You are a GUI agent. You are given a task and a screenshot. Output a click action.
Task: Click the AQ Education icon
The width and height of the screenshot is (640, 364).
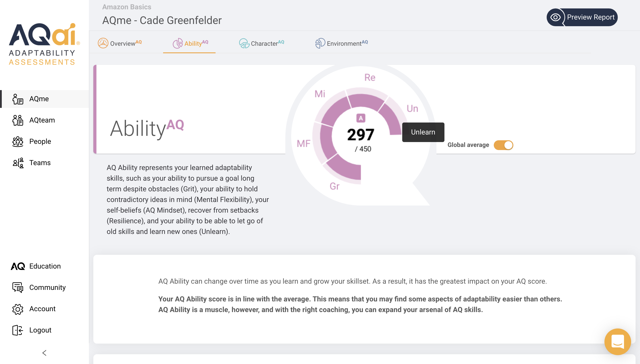point(18,266)
